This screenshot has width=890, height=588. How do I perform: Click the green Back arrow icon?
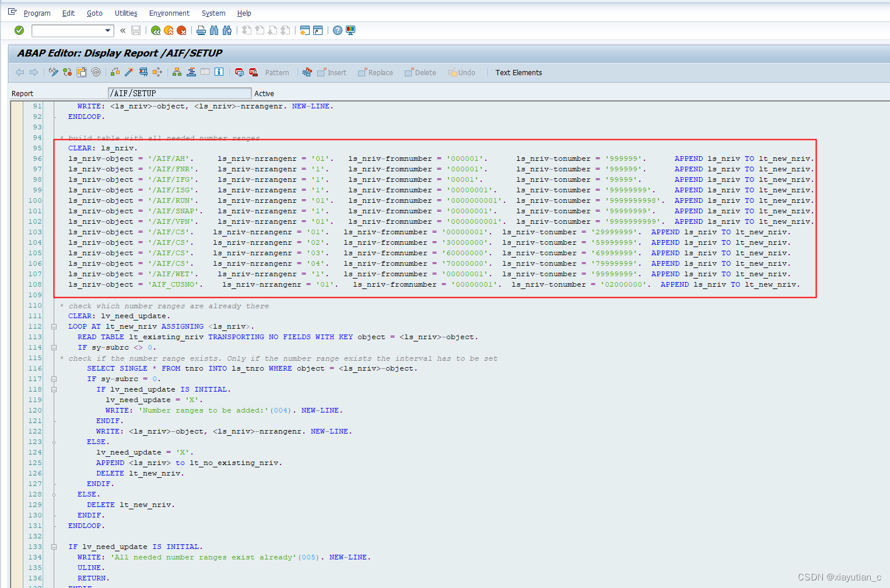point(155,30)
